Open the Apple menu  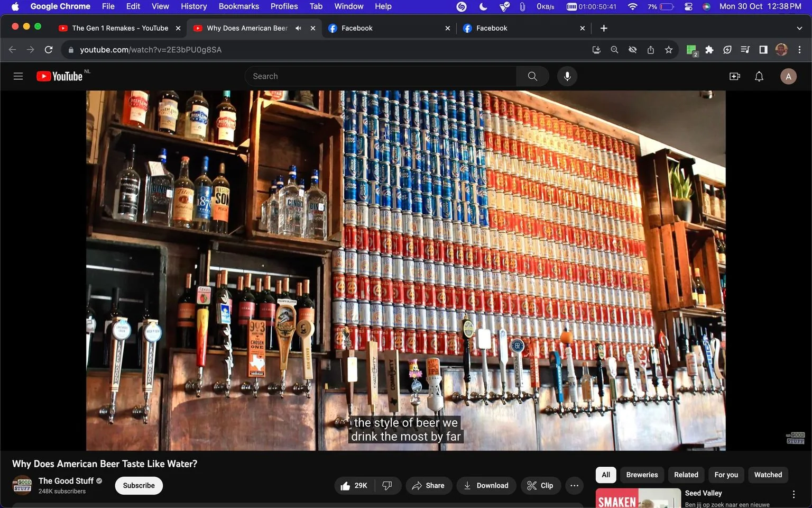tap(15, 6)
